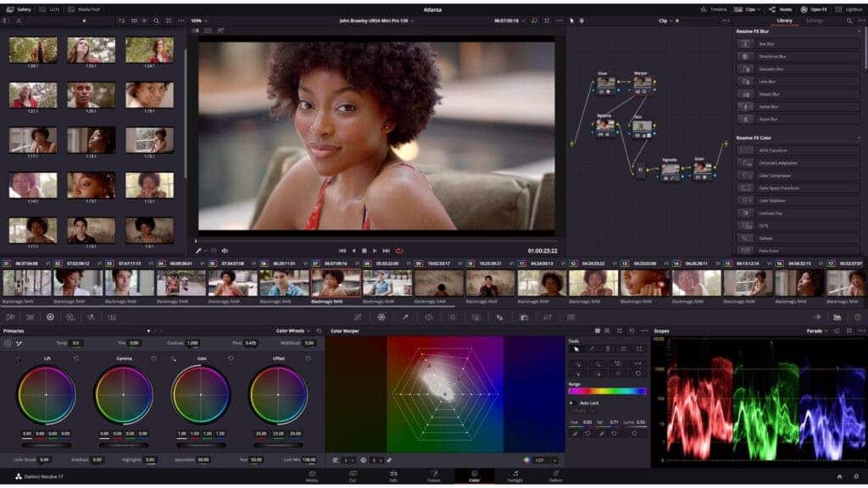The height and width of the screenshot is (488, 868).
Task: Select timeline clip thumbnail 08
Action: (387, 283)
